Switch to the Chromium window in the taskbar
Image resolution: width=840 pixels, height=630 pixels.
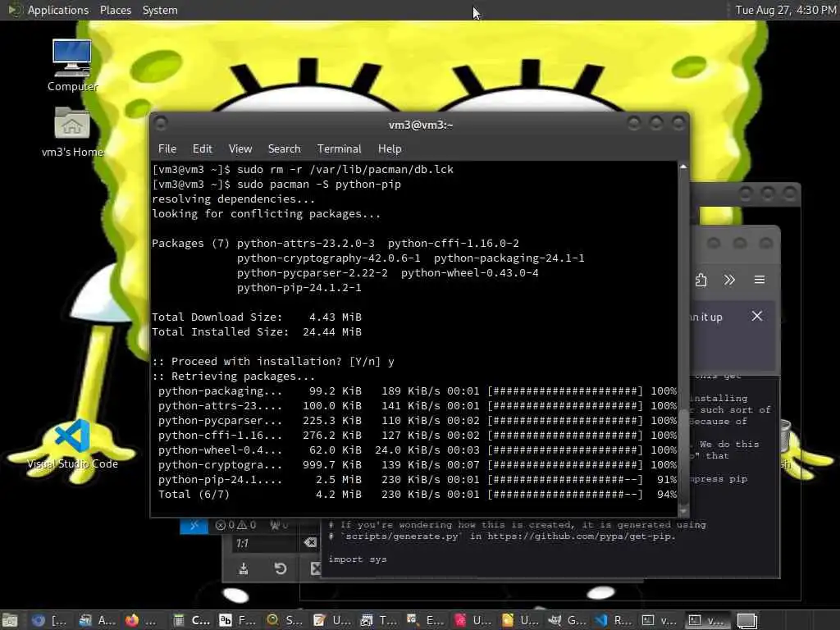48,620
